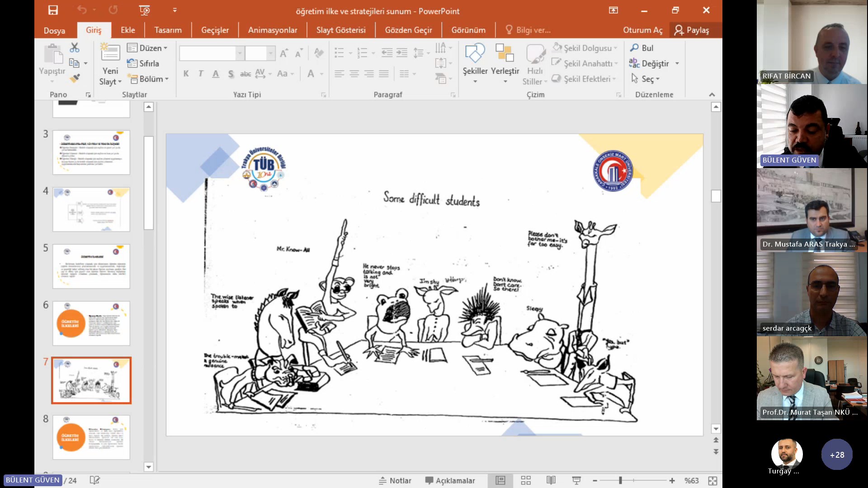The width and height of the screenshot is (868, 488).
Task: Click the Yapıştır paste button
Action: point(52,63)
